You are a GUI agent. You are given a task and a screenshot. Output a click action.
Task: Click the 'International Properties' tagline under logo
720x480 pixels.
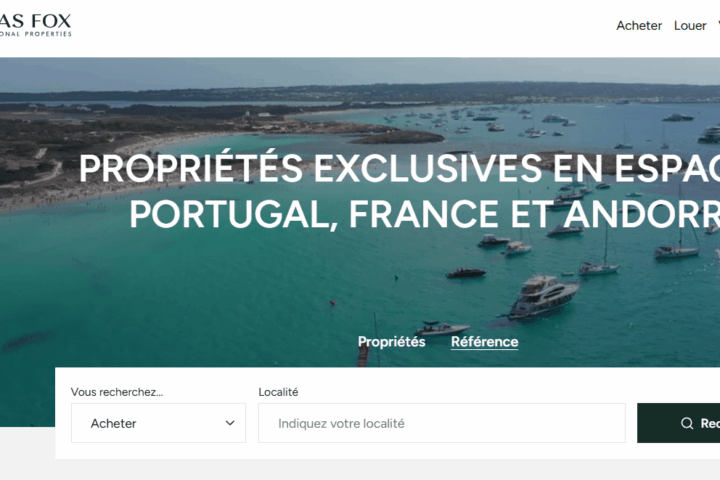[35, 34]
